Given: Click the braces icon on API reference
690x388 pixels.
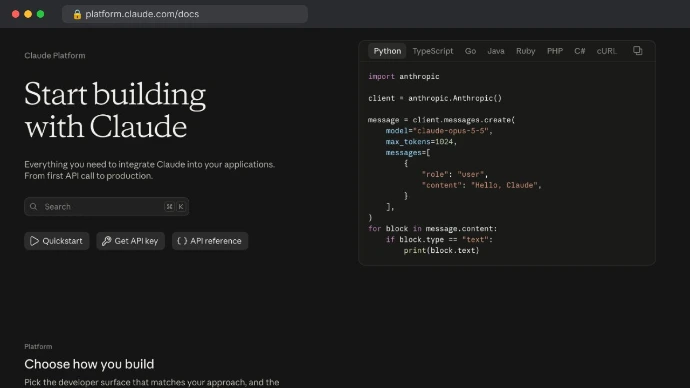Looking at the screenshot, I should click(x=182, y=241).
